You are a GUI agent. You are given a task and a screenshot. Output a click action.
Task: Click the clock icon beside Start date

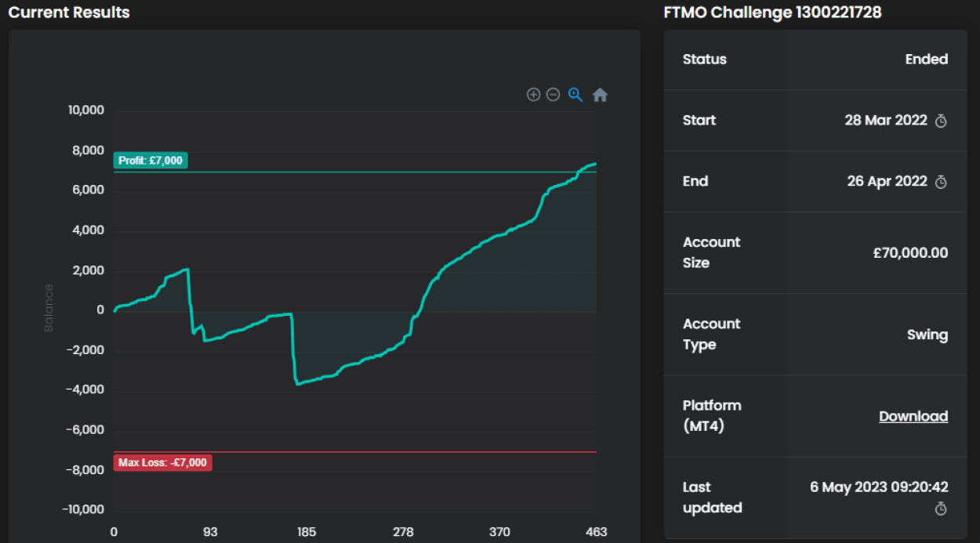tap(942, 121)
